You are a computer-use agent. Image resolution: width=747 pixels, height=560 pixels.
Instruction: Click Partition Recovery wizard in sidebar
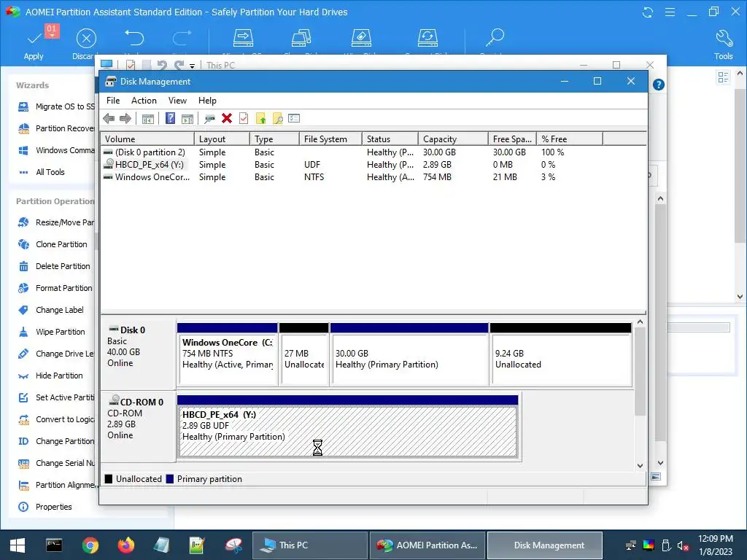click(x=56, y=128)
